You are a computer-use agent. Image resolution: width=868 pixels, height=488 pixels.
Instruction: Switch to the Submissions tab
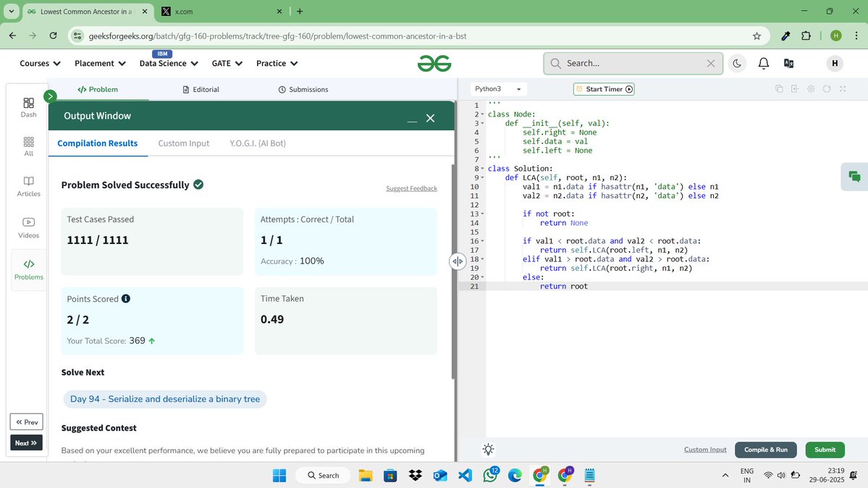tap(303, 89)
